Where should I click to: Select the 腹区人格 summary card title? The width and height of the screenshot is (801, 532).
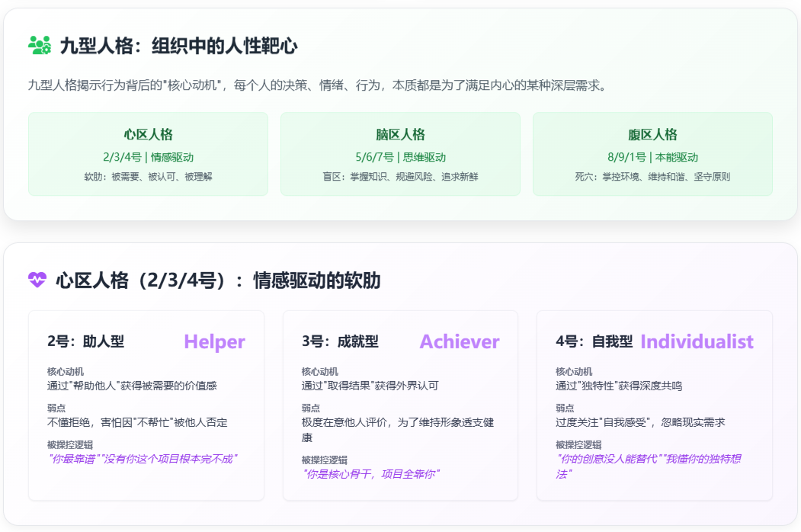(x=652, y=135)
